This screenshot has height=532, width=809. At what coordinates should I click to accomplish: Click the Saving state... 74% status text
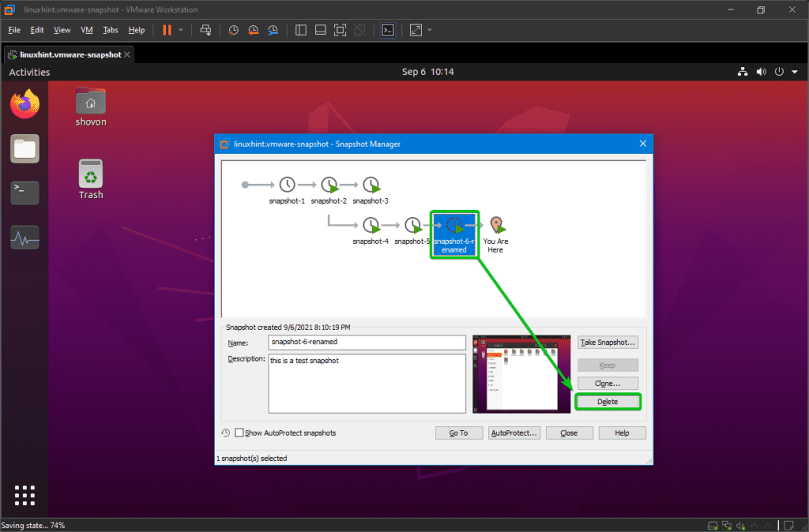click(33, 526)
